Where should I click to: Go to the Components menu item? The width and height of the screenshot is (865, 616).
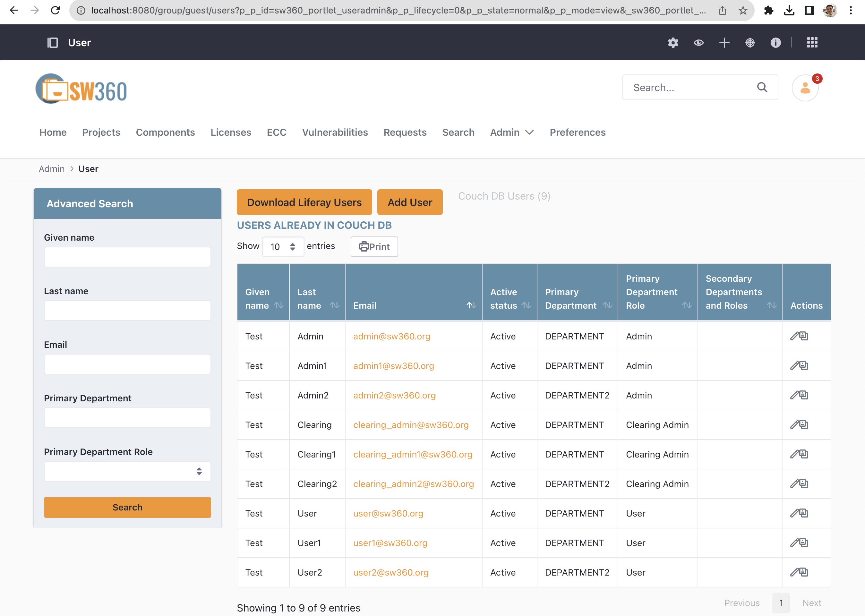[165, 133]
